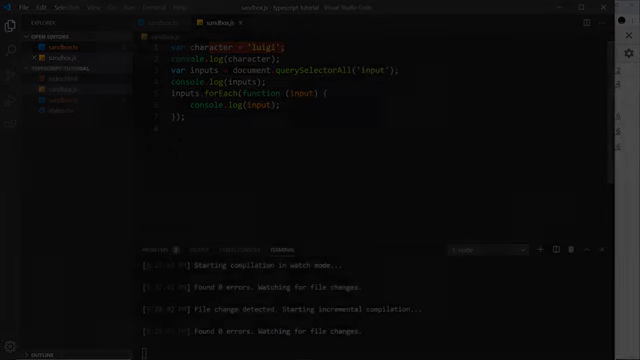640x360 pixels.
Task: Open sandbox.js under TYPESCRIPT-TUTORIAL folder
Action: (x=62, y=89)
